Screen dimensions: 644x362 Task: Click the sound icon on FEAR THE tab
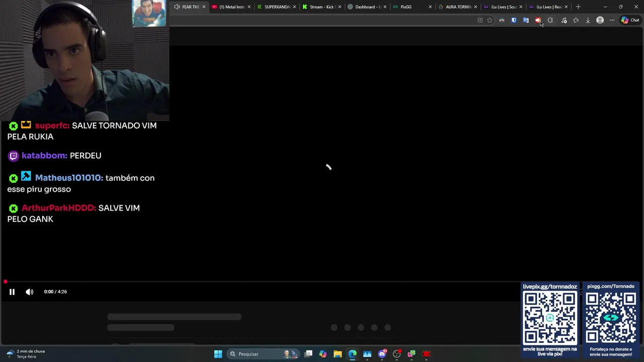pyautogui.click(x=177, y=7)
